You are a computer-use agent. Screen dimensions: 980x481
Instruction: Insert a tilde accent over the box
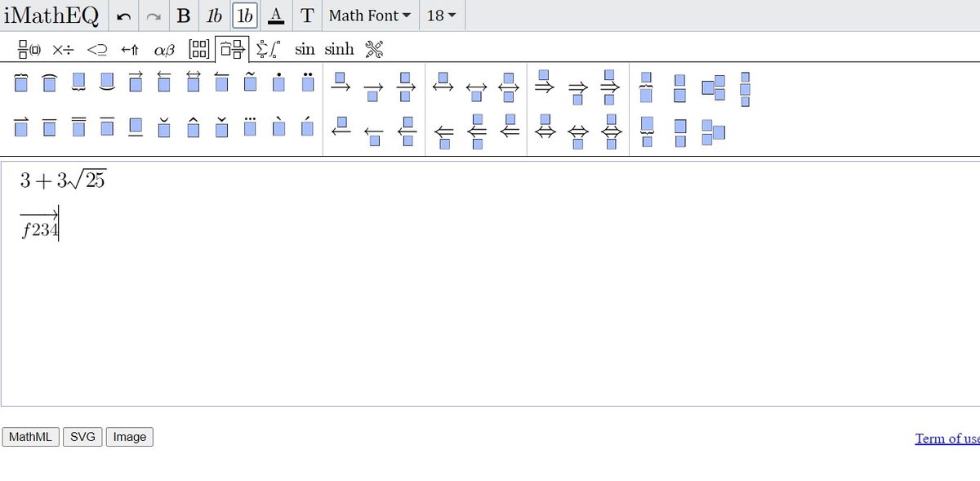coord(250,82)
